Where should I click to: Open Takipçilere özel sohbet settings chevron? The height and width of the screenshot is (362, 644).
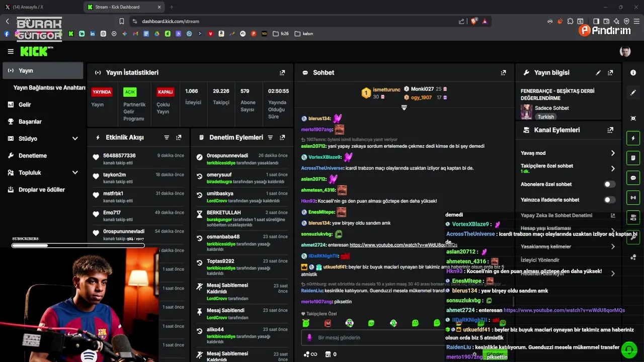[613, 168]
